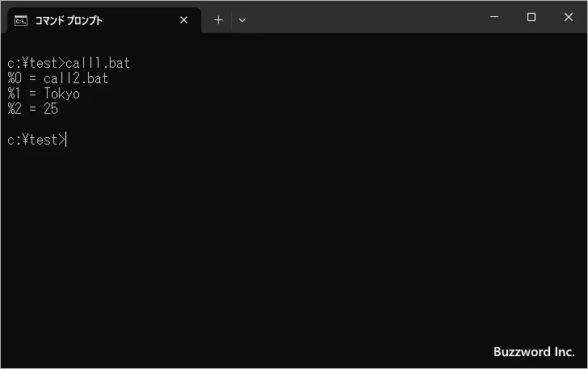Click the Buzzword Inc. watermark text
Viewport: 588px width, 369px height.
tap(534, 352)
